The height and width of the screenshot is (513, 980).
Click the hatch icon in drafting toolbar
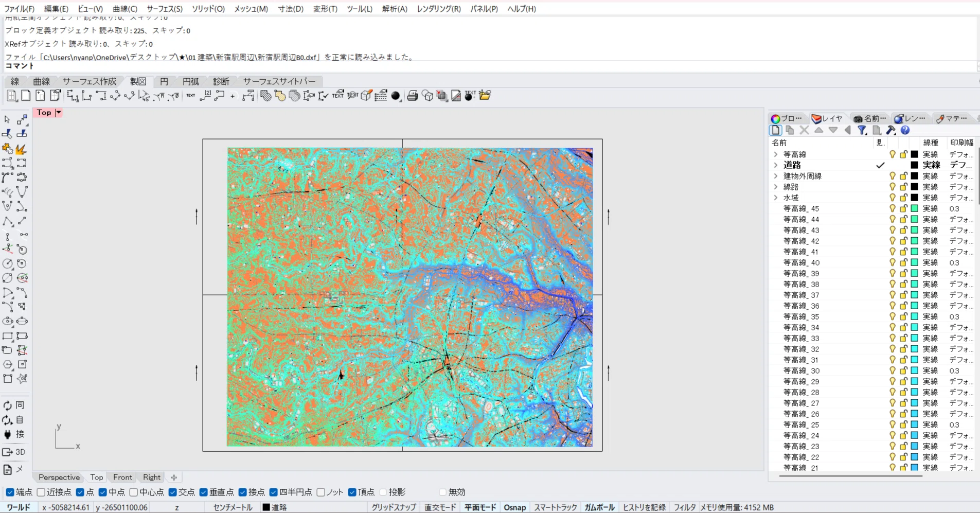tap(265, 96)
